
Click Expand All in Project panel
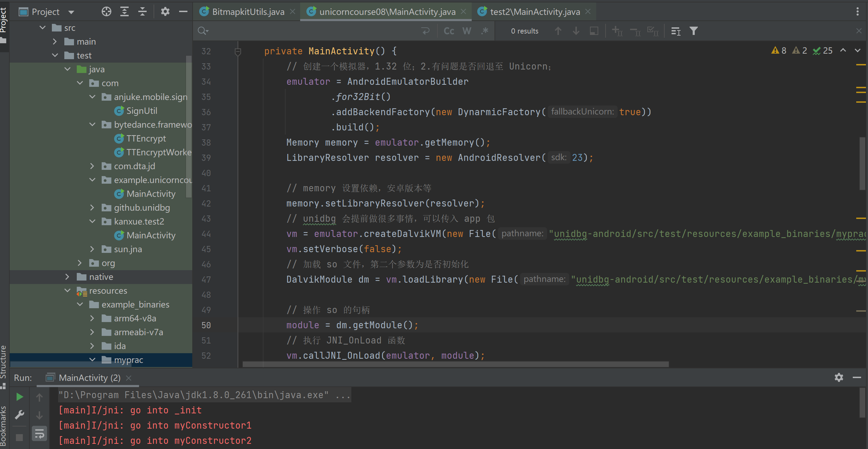point(124,12)
